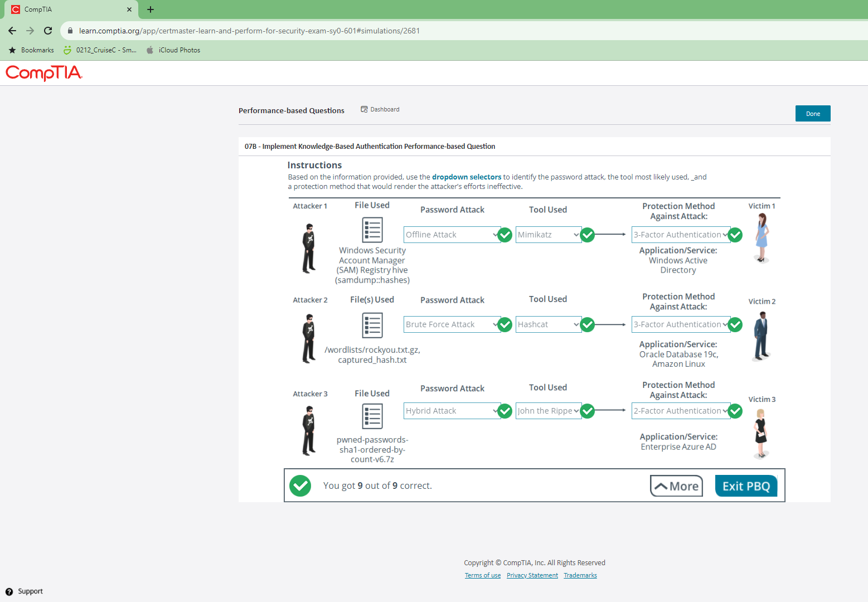The height and width of the screenshot is (602, 868).
Task: Click the CompTIA logo
Action: pos(44,73)
